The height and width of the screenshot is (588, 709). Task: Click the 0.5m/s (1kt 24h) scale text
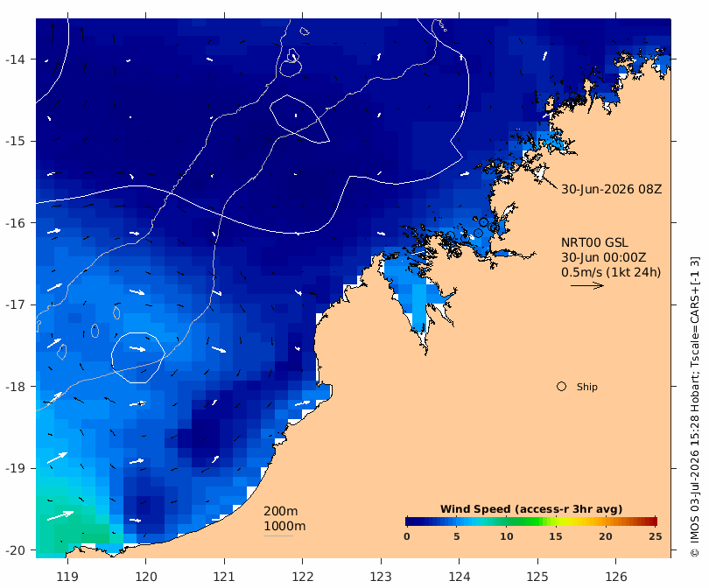611,272
